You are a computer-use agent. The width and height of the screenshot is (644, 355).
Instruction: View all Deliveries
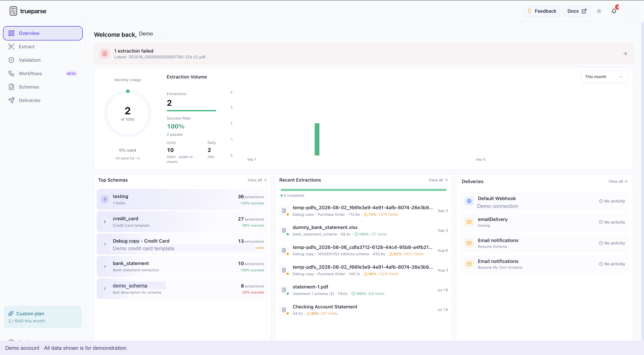pyautogui.click(x=618, y=181)
